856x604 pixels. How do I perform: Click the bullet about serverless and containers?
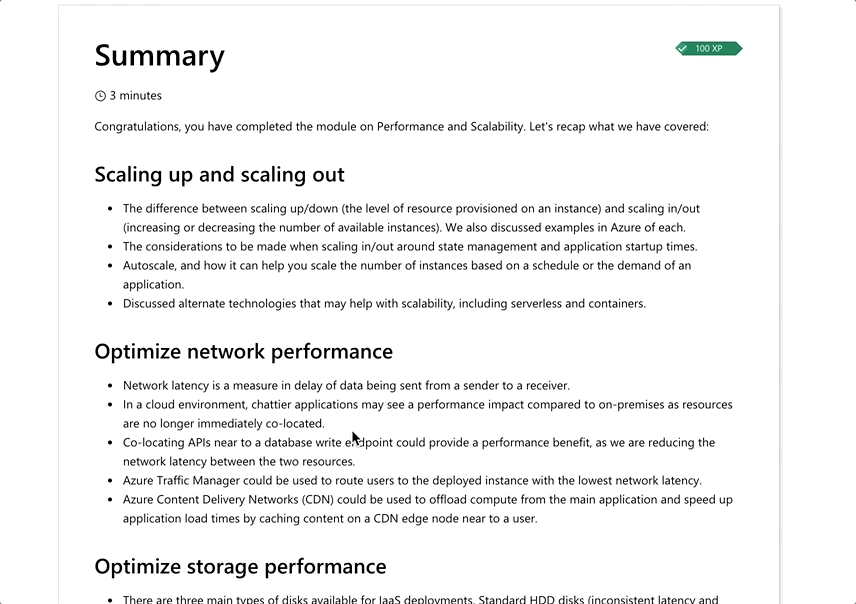coord(384,303)
